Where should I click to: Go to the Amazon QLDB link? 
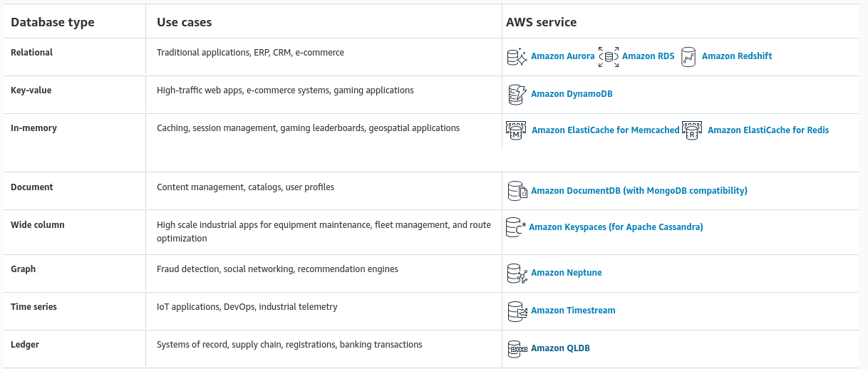pos(560,348)
